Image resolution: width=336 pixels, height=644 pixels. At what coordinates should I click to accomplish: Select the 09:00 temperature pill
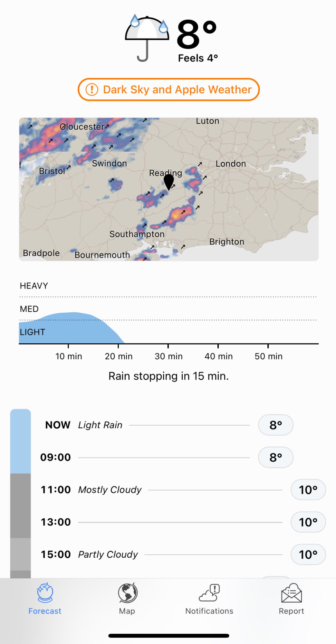pyautogui.click(x=276, y=457)
